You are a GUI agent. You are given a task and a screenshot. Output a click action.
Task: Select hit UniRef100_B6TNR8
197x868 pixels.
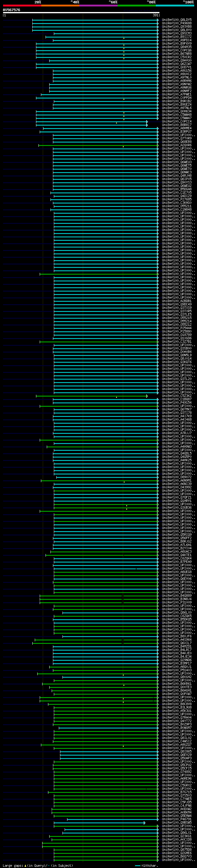click(177, 54)
